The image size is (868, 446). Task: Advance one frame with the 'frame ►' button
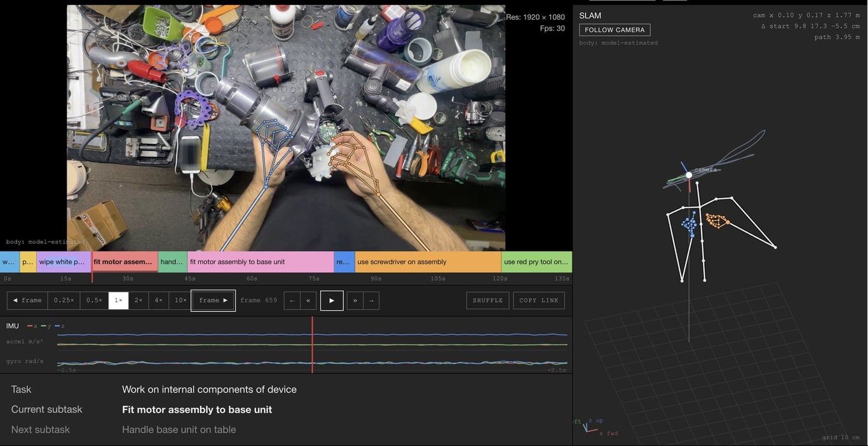214,301
